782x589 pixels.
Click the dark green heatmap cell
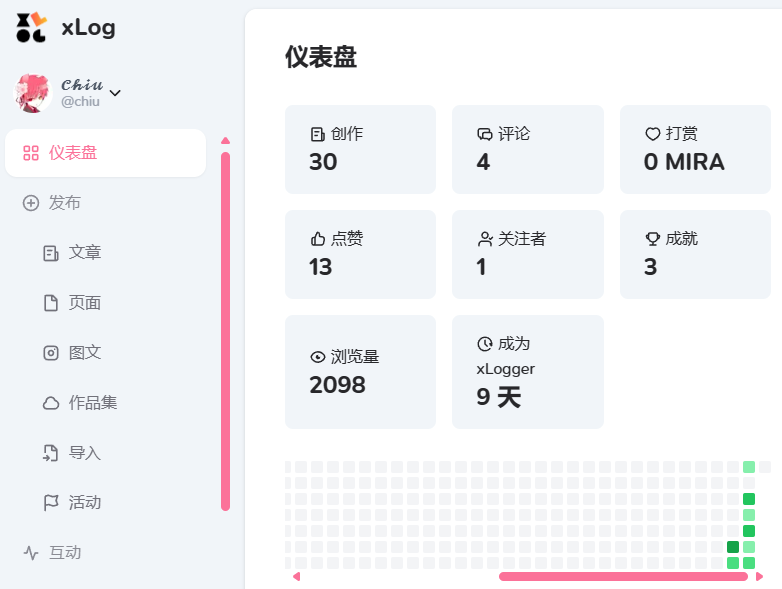click(733, 547)
